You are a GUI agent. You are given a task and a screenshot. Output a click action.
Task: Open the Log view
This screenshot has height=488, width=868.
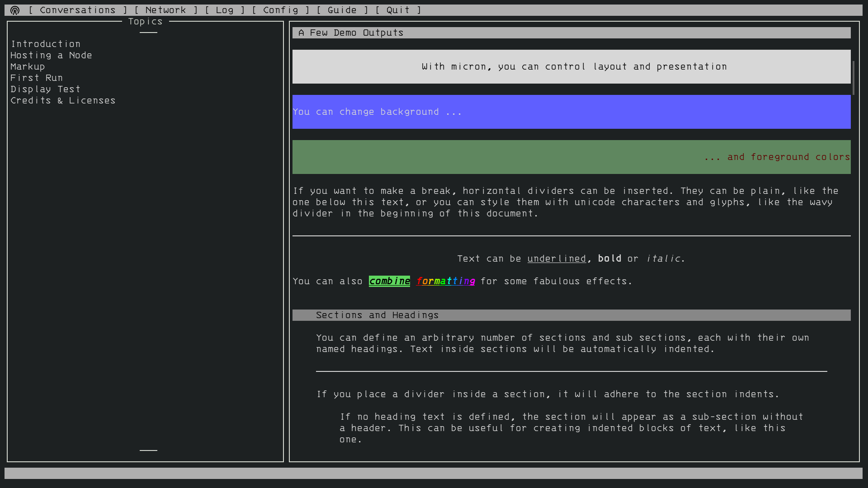tap(225, 10)
